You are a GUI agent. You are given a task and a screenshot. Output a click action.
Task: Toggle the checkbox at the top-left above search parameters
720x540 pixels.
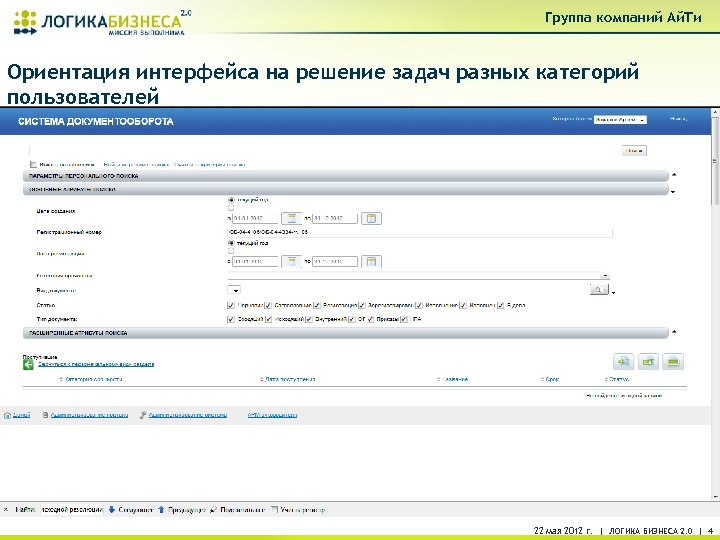pyautogui.click(x=33, y=164)
